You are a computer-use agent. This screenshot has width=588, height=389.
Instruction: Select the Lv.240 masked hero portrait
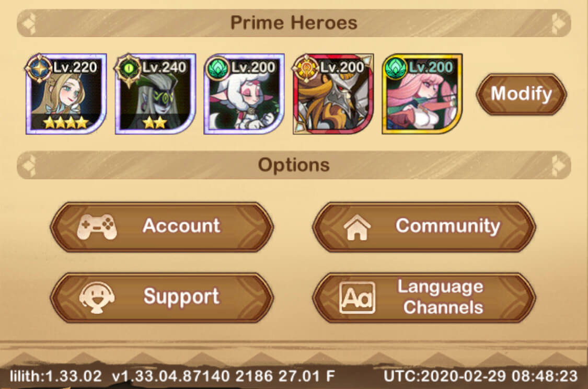pyautogui.click(x=155, y=94)
